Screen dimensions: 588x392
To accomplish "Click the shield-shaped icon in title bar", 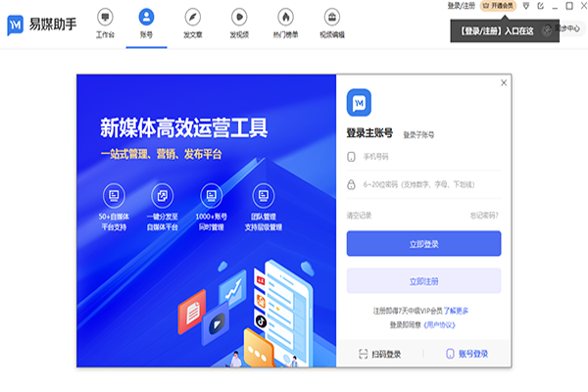I will tap(526, 6).
